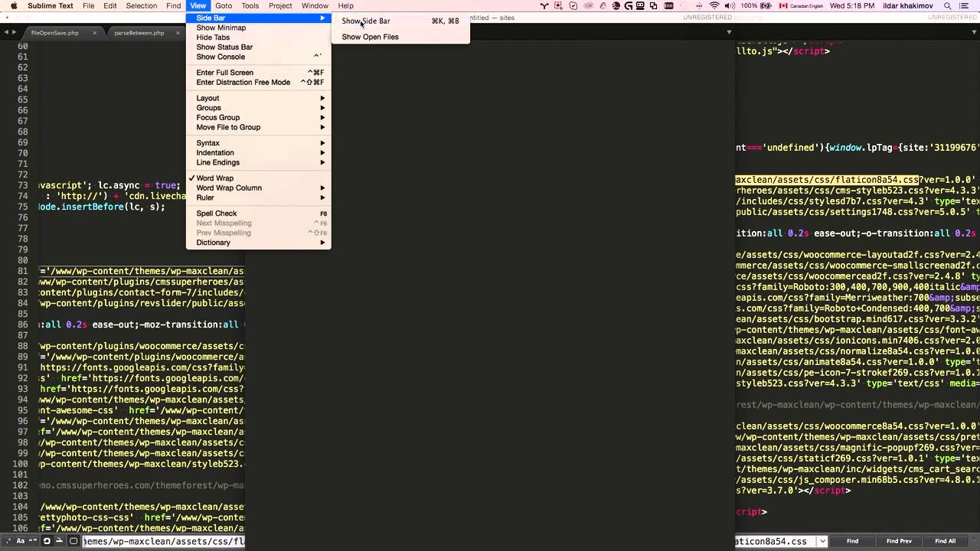Open the Project menu

coord(280,5)
